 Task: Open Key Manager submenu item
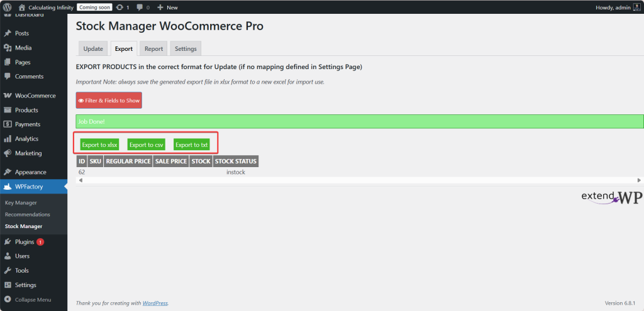coord(21,203)
